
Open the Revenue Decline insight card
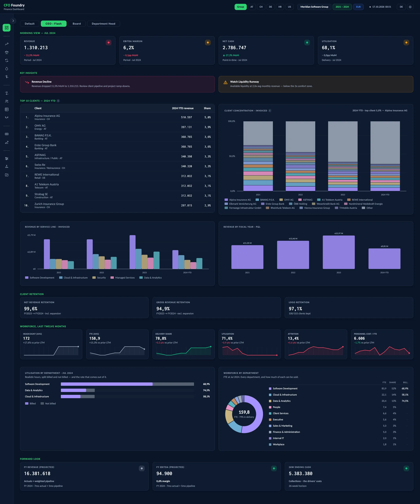pyautogui.click(x=117, y=84)
